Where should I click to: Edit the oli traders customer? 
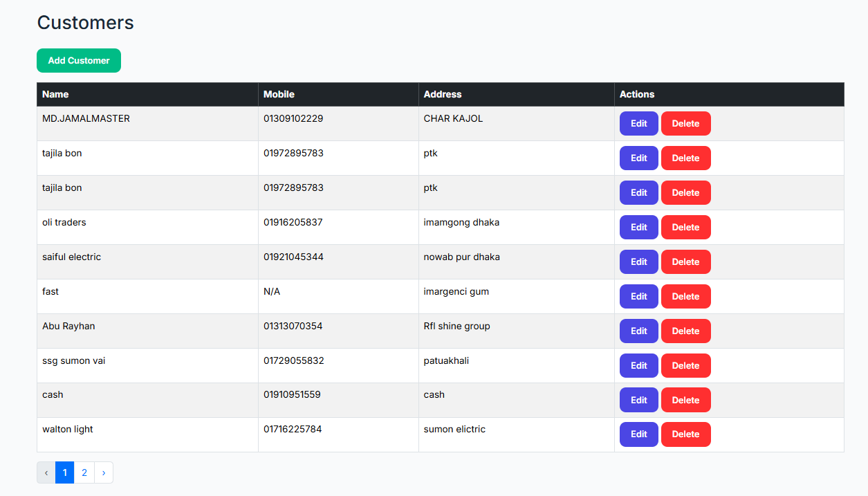[x=638, y=228]
